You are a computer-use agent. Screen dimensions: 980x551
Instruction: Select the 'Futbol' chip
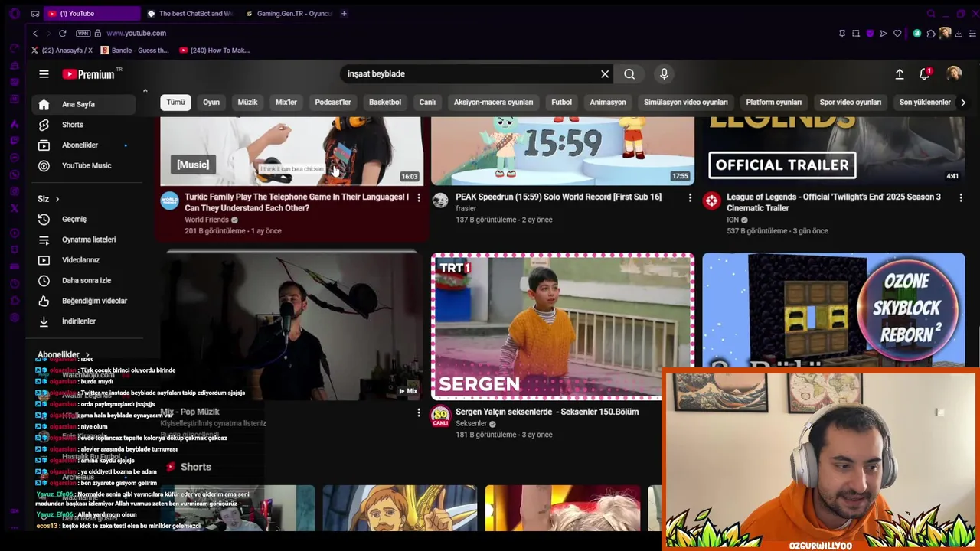(x=561, y=103)
